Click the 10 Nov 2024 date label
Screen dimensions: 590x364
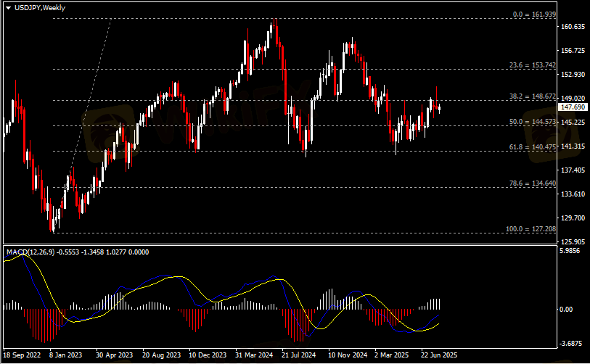pyautogui.click(x=347, y=356)
